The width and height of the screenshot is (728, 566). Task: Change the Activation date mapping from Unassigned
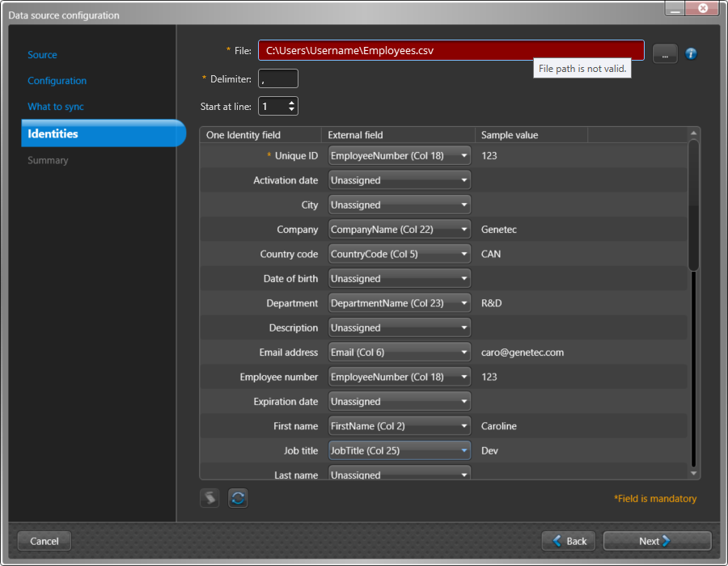pos(462,180)
